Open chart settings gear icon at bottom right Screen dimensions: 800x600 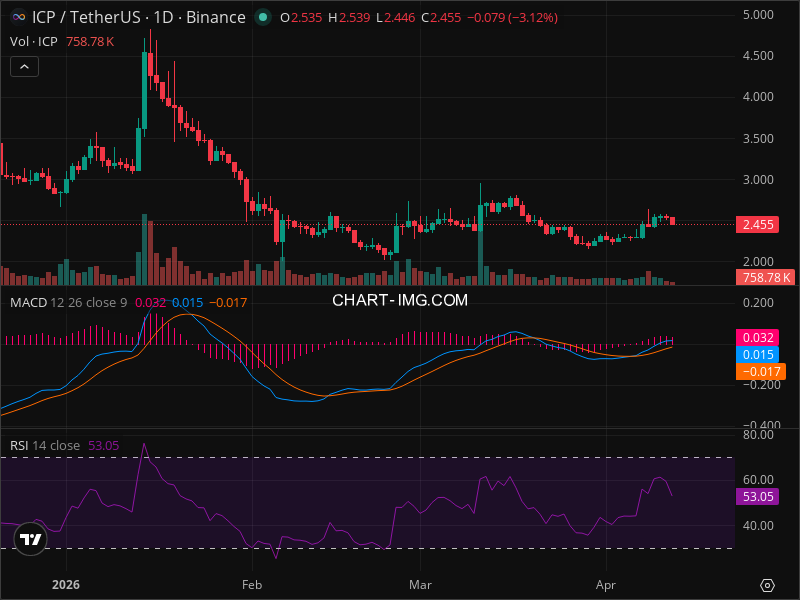767,585
